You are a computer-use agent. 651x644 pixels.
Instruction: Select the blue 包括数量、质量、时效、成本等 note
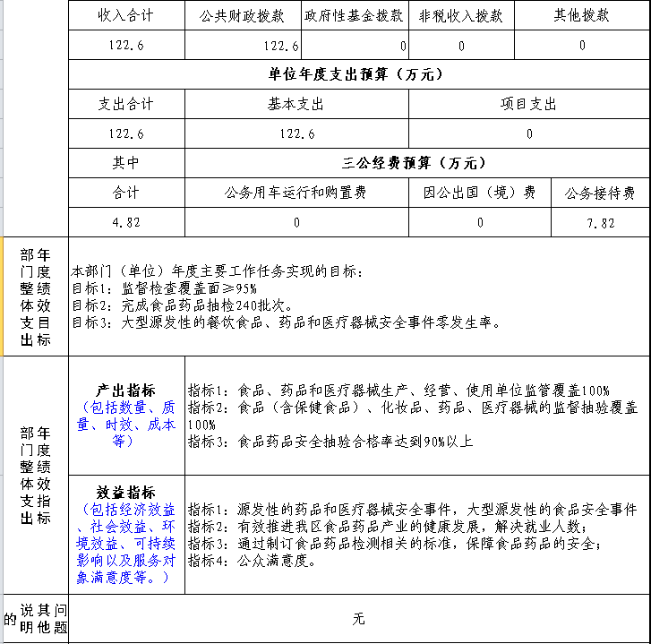point(126,424)
